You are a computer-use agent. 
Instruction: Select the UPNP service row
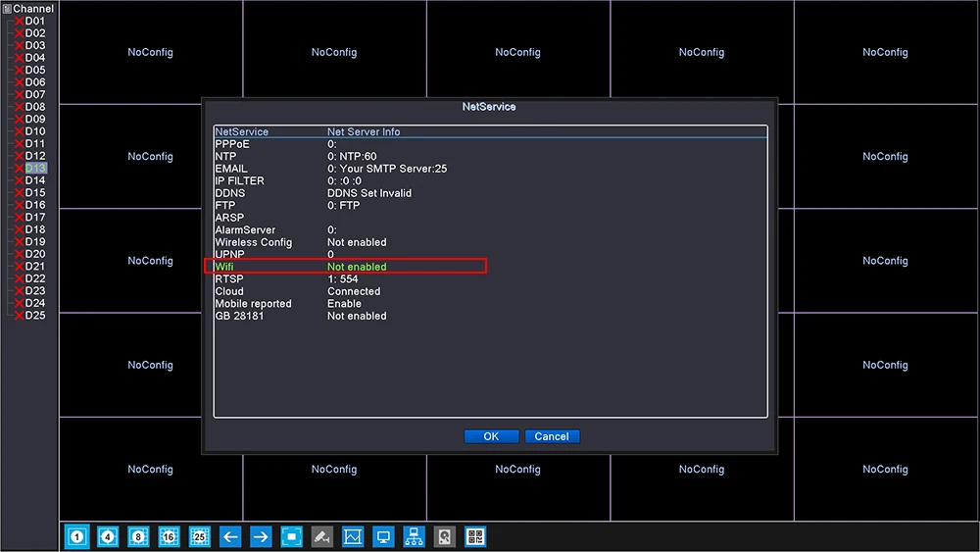[x=491, y=255]
